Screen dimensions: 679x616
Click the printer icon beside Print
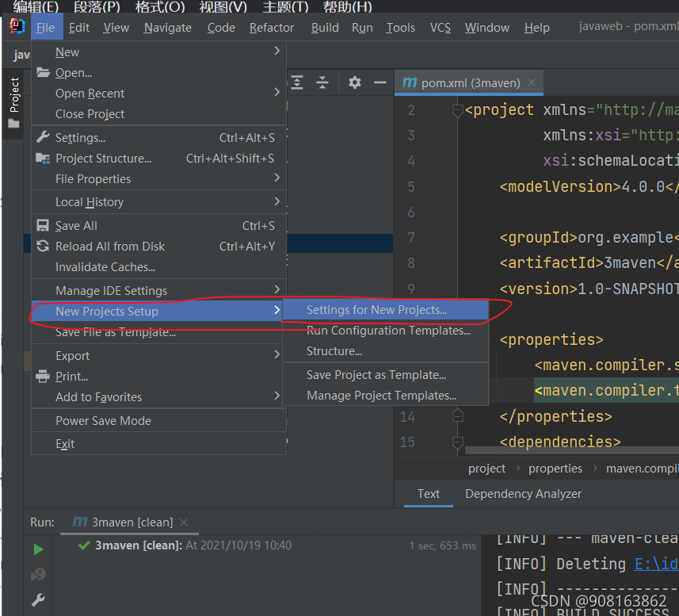pos(43,376)
